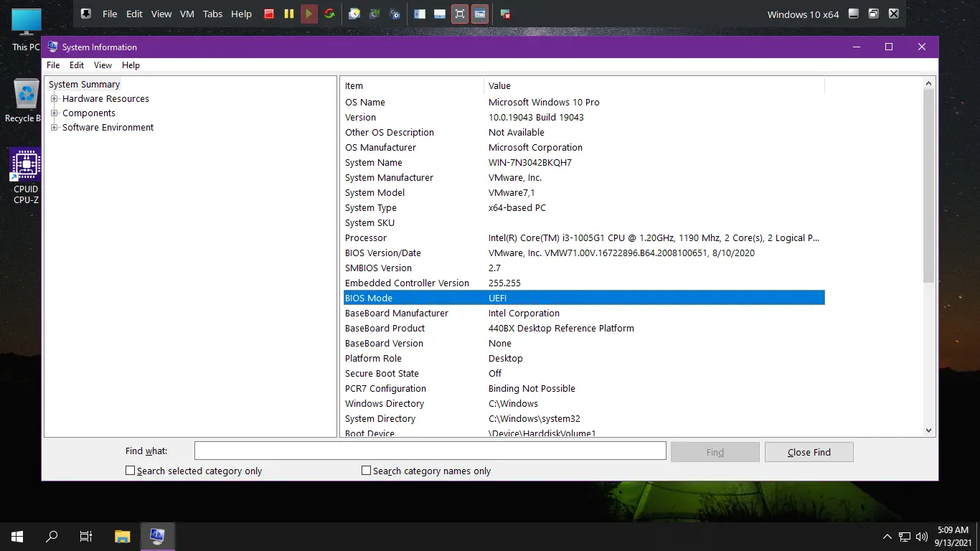Click the details pane scrollbar thumb
The width and height of the screenshot is (980, 551).
929,186
